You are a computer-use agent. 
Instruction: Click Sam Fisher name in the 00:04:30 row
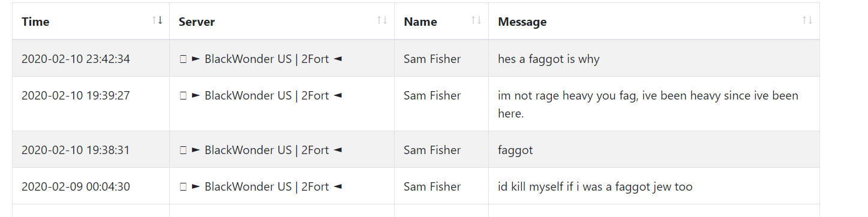pyautogui.click(x=433, y=186)
